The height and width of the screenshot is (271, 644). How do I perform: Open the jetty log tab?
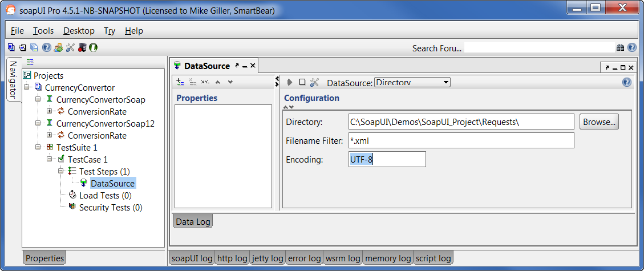[268, 258]
